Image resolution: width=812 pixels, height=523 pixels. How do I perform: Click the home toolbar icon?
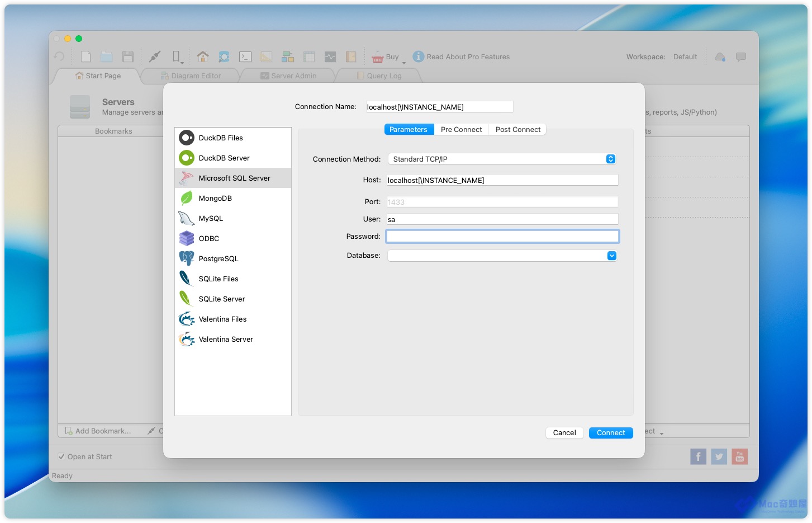pyautogui.click(x=203, y=56)
